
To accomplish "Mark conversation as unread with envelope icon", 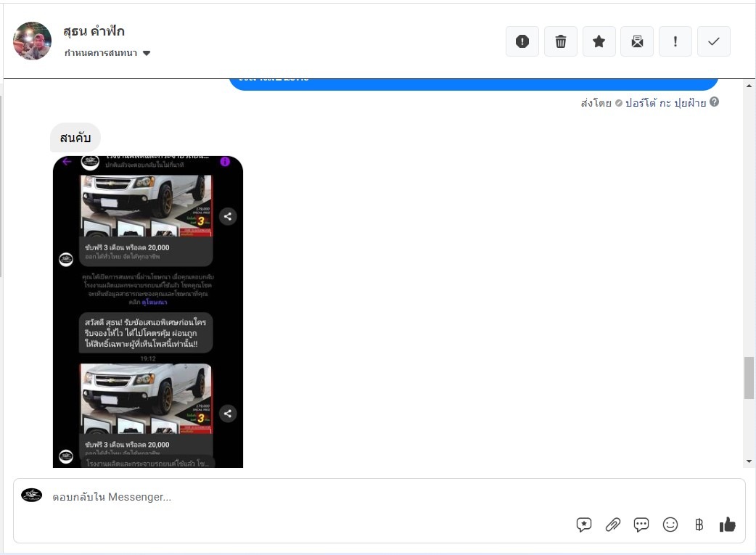I will click(x=637, y=41).
